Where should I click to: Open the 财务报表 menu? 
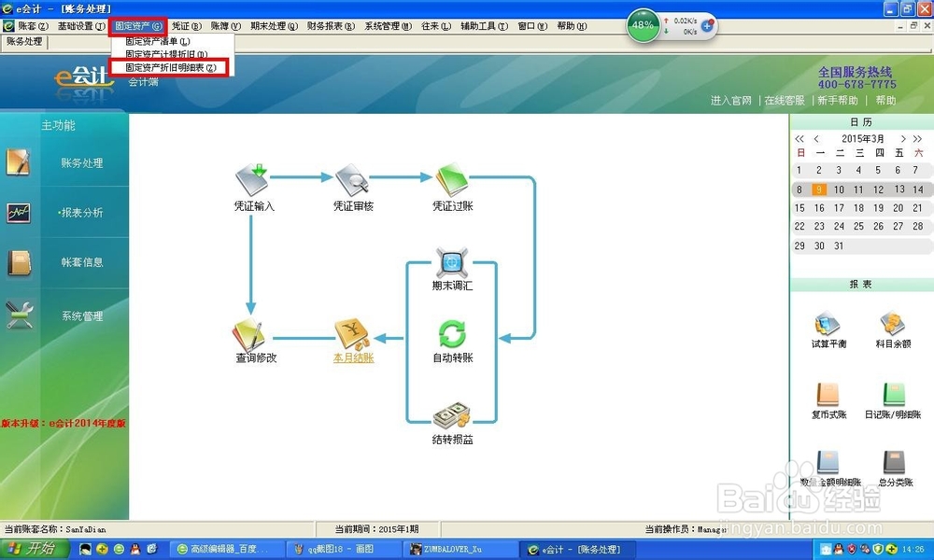(x=331, y=26)
